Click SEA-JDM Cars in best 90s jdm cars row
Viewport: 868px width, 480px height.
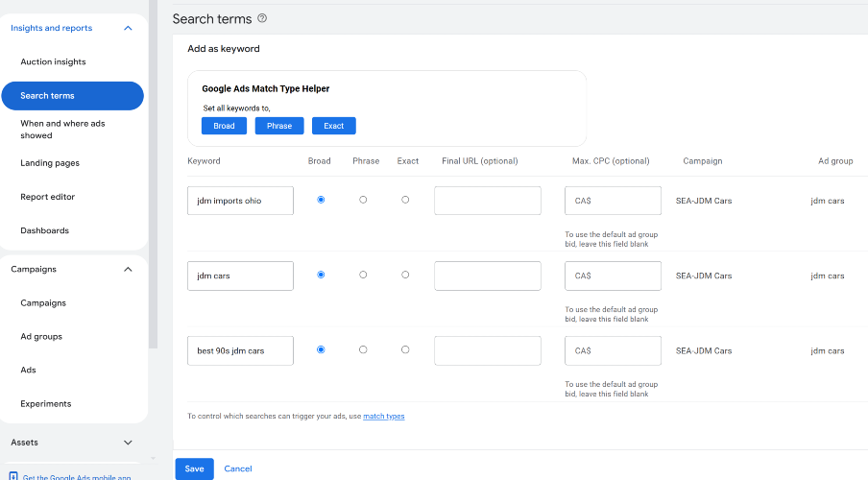point(704,351)
